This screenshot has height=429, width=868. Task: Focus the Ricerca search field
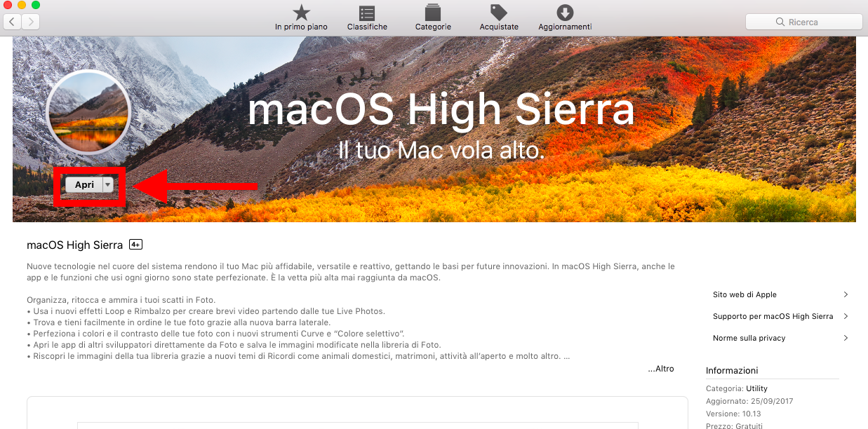[803, 22]
